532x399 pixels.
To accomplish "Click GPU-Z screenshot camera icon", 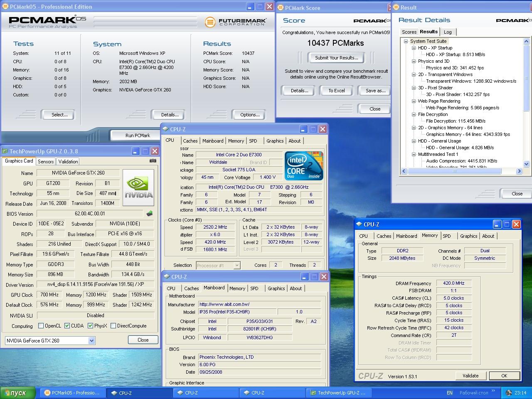I will [153, 161].
